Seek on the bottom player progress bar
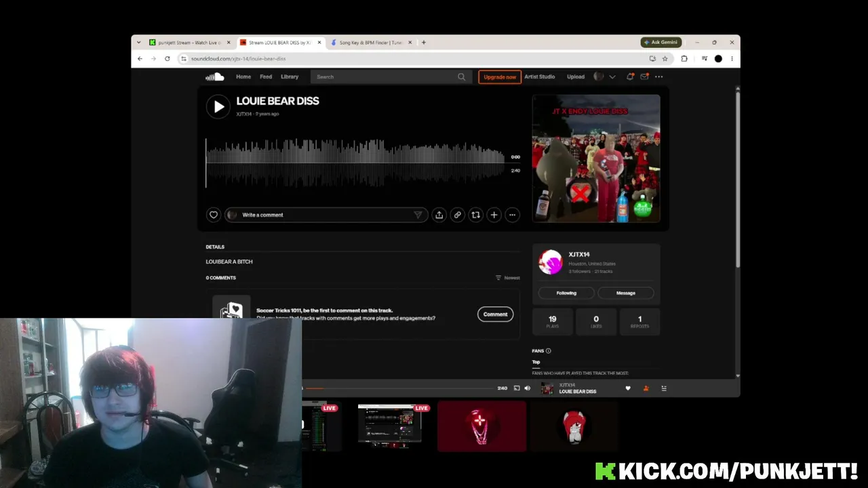Image resolution: width=868 pixels, height=488 pixels. tap(399, 388)
